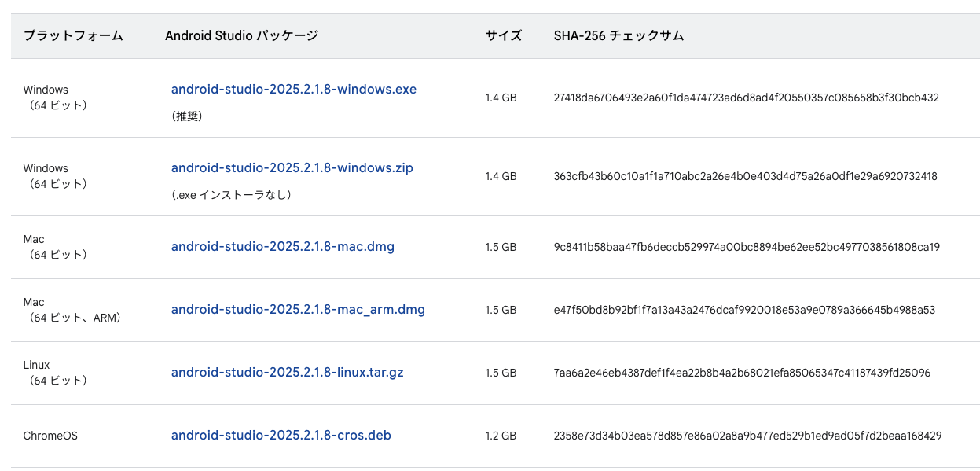Download the Mac dmg package
This screenshot has width=980, height=471.
tap(282, 246)
